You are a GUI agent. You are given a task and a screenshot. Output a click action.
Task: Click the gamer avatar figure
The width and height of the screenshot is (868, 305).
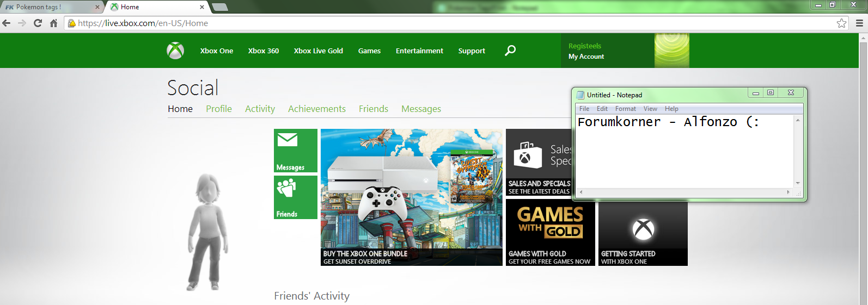[207, 232]
